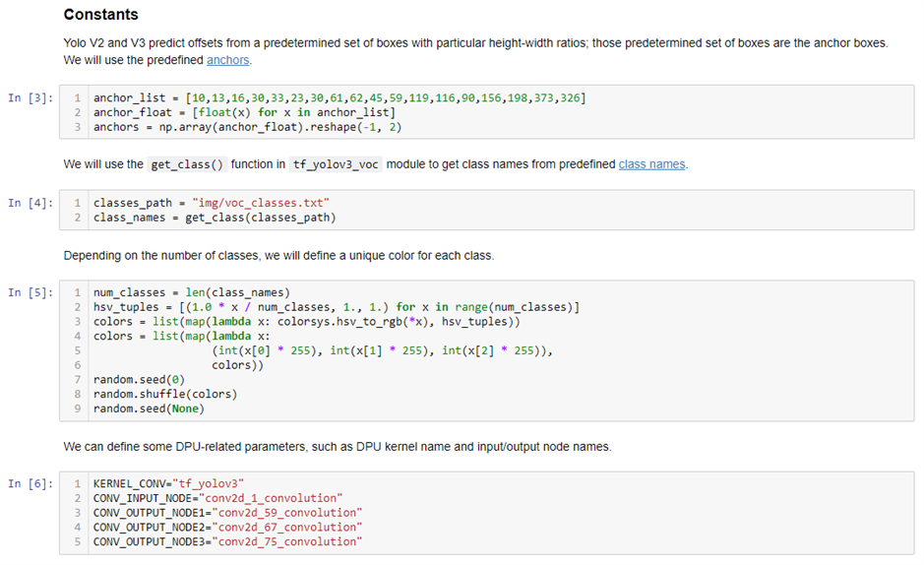Image resolution: width=924 pixels, height=565 pixels.
Task: Click the DPU-related parameters paragraph
Action: click(338, 447)
